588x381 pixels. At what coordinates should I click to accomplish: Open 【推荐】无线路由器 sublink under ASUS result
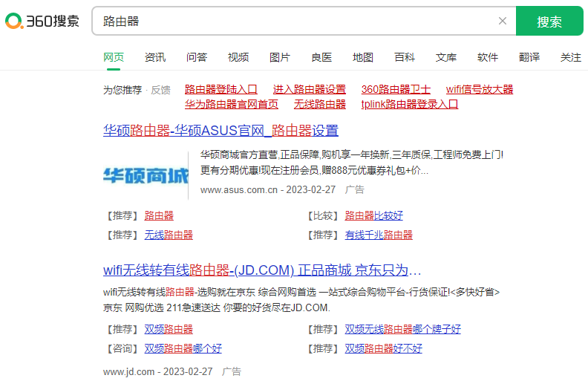pyautogui.click(x=169, y=235)
